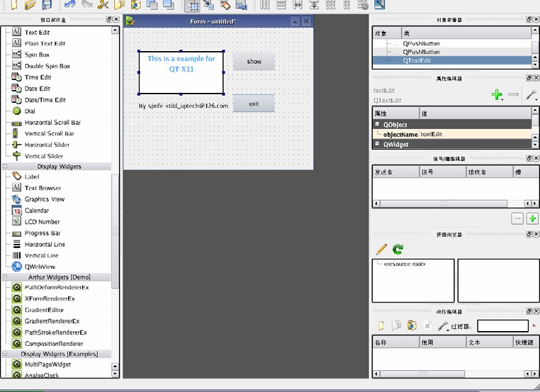540x392 pixels.
Task: Collapse the QObject property group
Action: (x=378, y=125)
